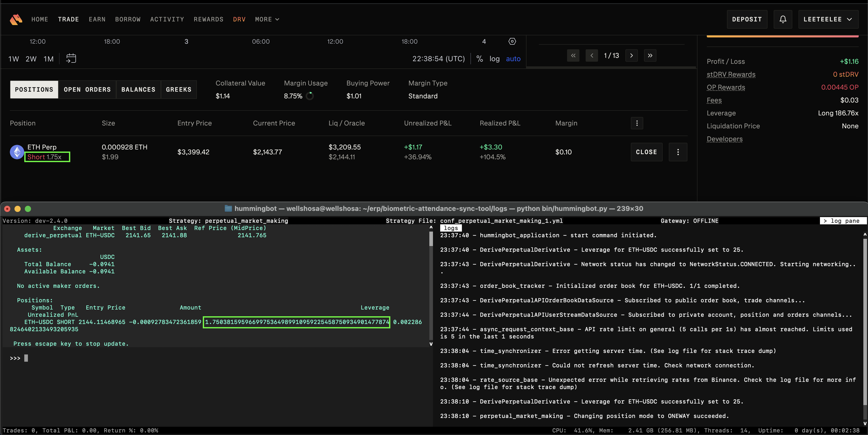Open ETH Perp row options menu
868x435 pixels.
pos(678,152)
